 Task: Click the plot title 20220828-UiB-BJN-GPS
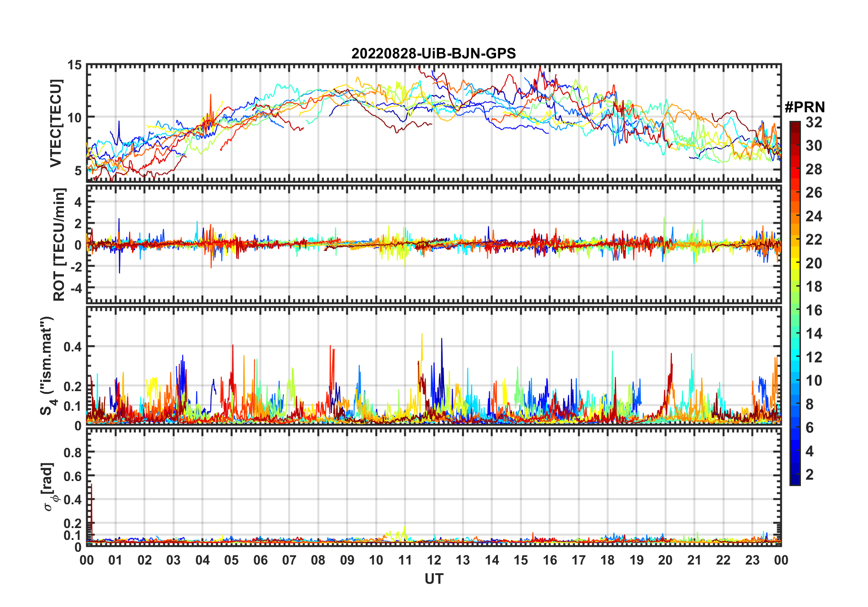pyautogui.click(x=434, y=53)
